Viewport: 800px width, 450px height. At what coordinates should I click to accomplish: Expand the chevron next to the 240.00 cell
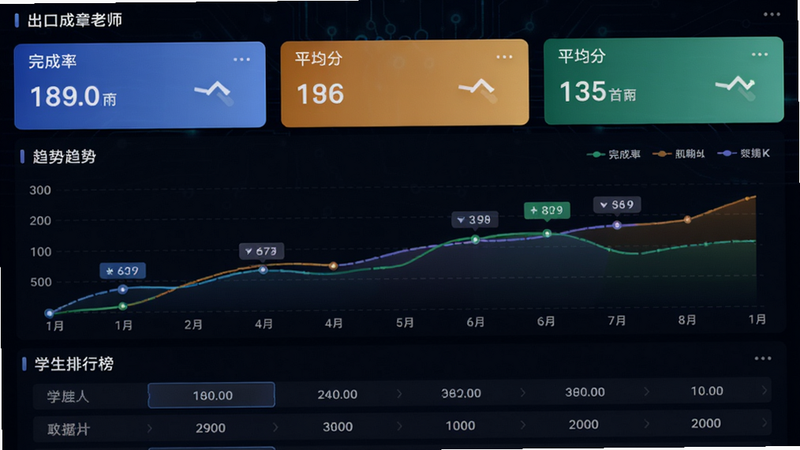pyautogui.click(x=399, y=393)
